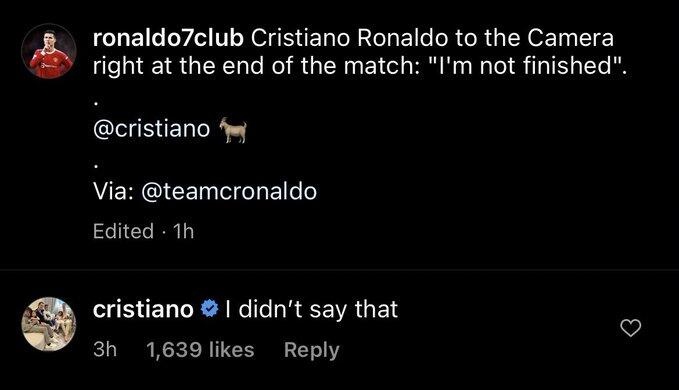The image size is (679, 390).
Task: Open cristiano's profile picture avatar
Action: 49,324
